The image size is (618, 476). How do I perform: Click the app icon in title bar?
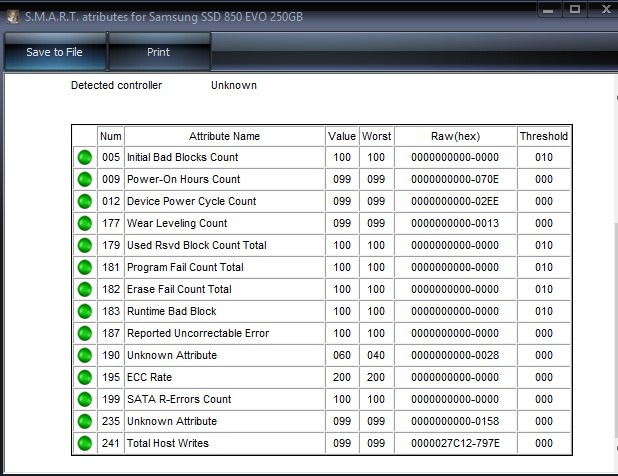click(13, 17)
